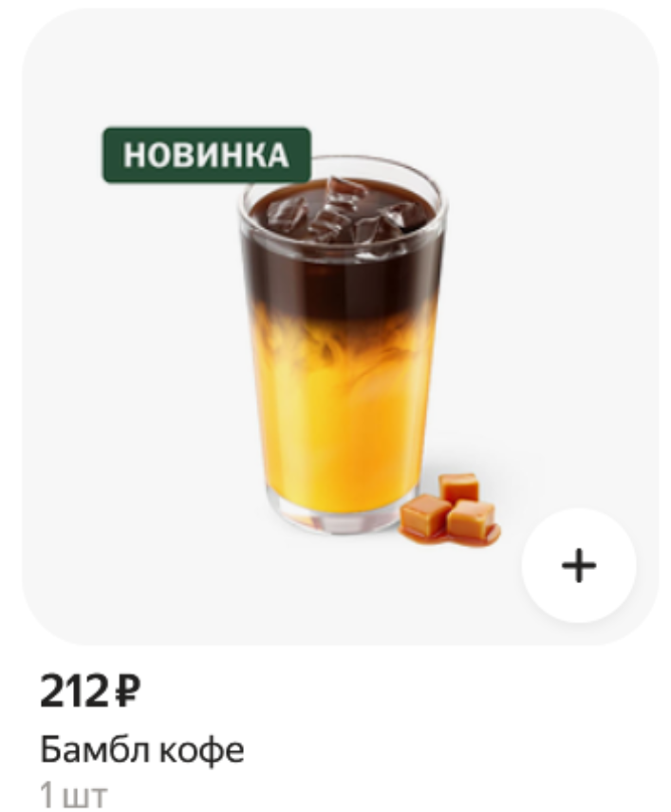
Task: Click the ruble currency sign
Action: point(126,692)
